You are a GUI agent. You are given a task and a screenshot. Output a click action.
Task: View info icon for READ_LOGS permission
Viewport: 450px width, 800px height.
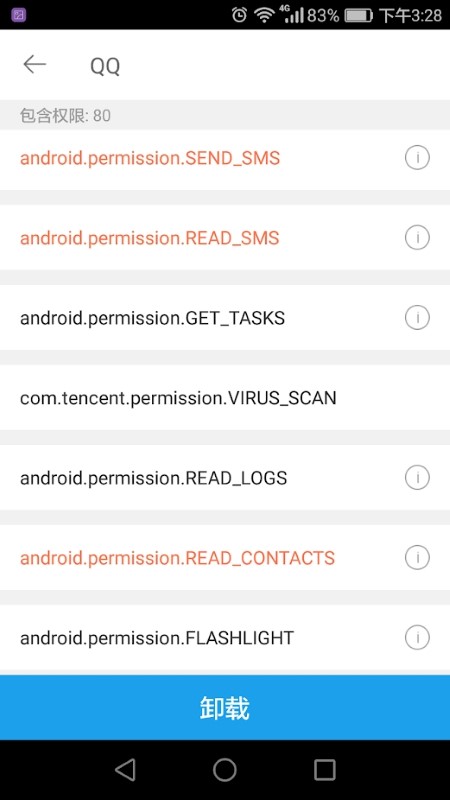click(x=417, y=478)
